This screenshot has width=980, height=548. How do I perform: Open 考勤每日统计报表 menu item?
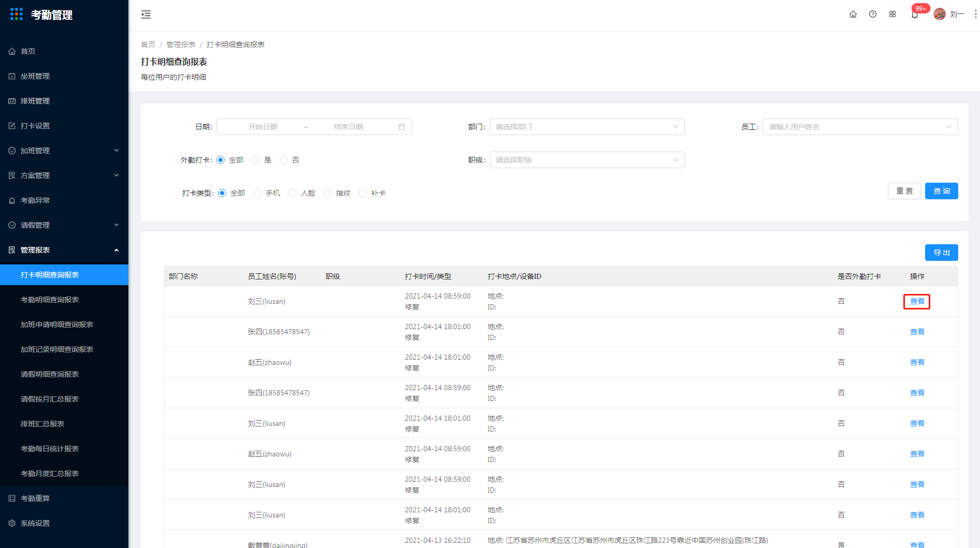(x=64, y=449)
